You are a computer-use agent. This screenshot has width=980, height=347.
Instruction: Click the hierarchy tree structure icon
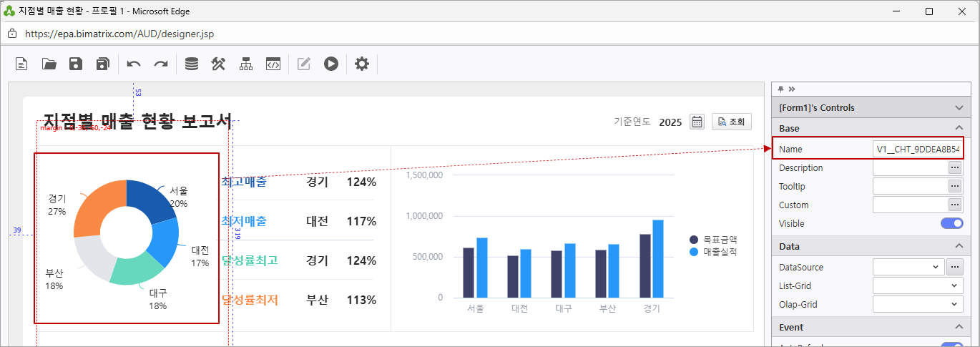(246, 64)
